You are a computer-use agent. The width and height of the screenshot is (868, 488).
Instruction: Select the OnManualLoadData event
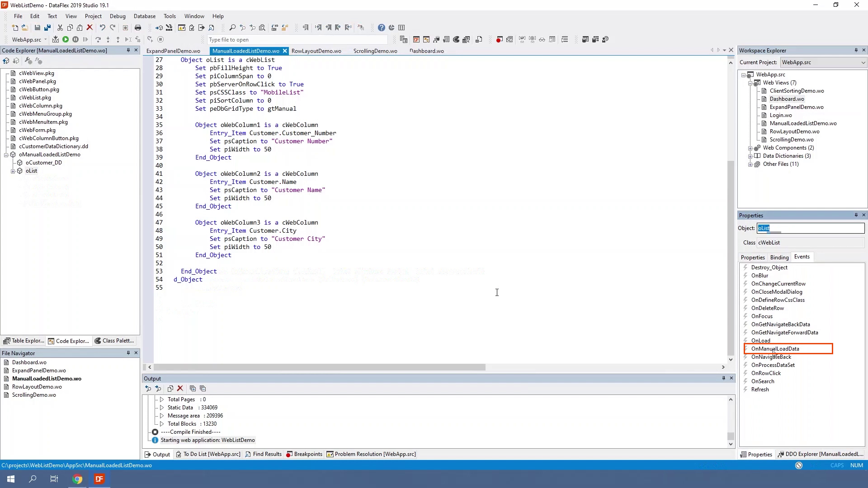coord(775,349)
